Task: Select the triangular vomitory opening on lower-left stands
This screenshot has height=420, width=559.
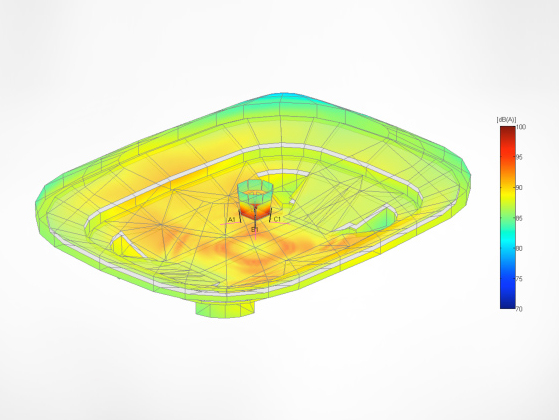Action: pos(127,245)
